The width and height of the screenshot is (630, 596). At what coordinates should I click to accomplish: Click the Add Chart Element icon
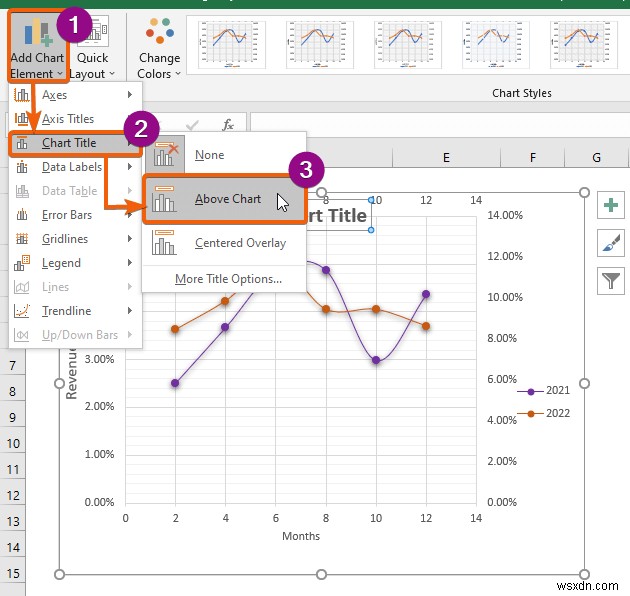pos(38,33)
